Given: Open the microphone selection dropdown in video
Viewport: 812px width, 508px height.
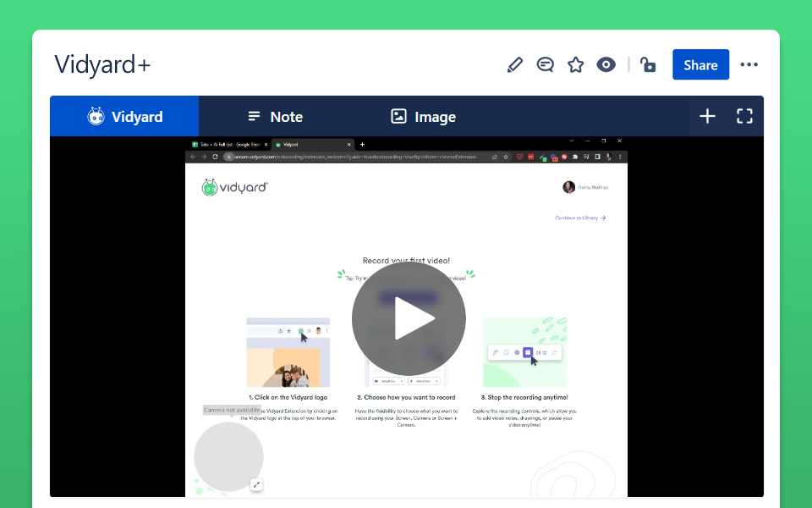Looking at the screenshot, I should pyautogui.click(x=425, y=381).
